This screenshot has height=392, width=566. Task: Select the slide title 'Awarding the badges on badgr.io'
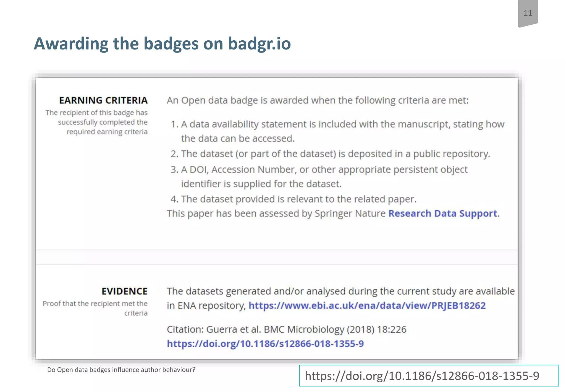[x=162, y=44]
